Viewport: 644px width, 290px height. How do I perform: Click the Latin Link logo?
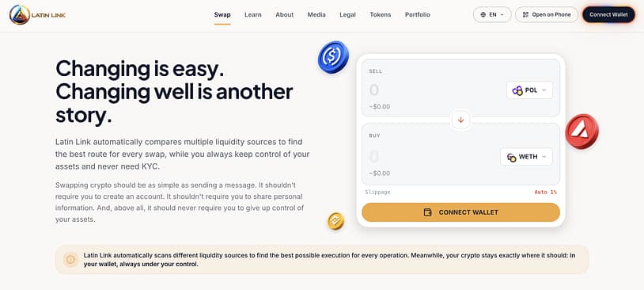coord(37,15)
